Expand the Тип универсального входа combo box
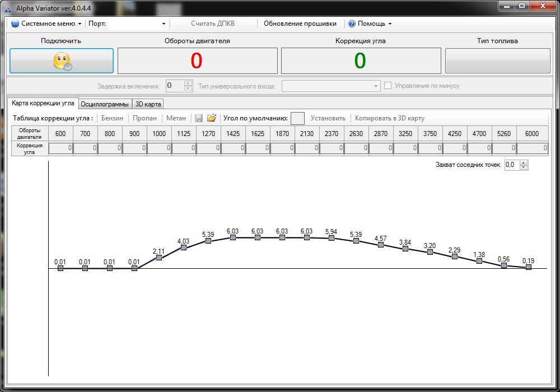Image resolution: width=560 pixels, height=392 pixels. tap(376, 86)
